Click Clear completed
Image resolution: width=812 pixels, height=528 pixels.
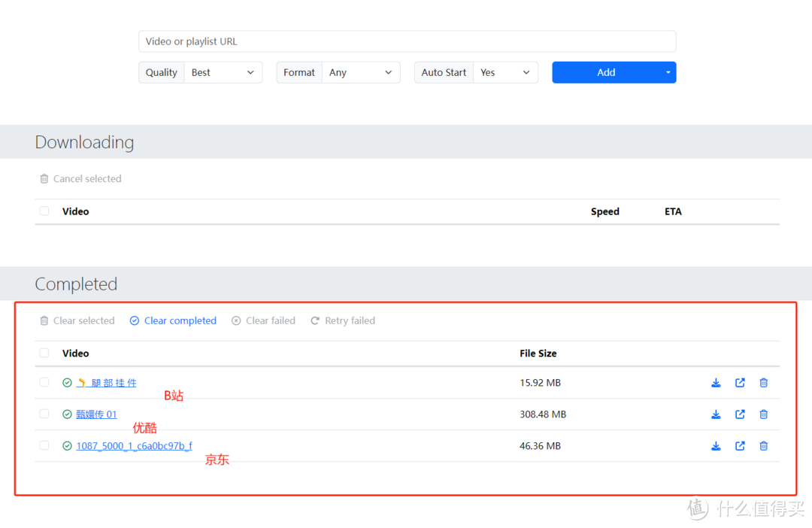173,320
